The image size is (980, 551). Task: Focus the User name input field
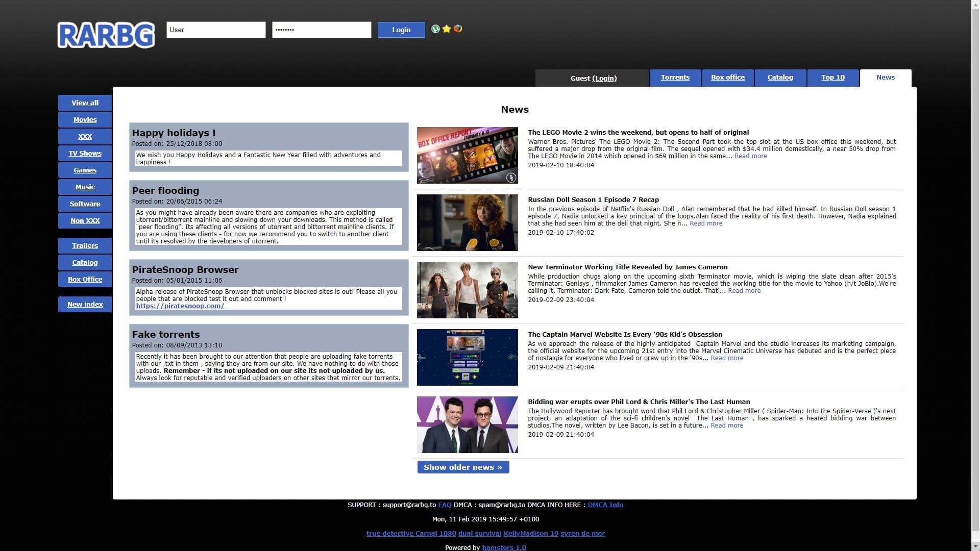216,30
